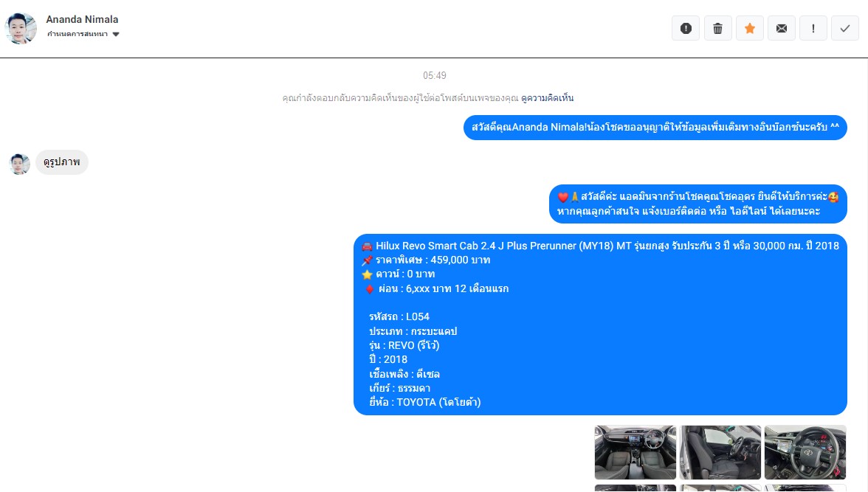
Task: Select greeting message to Ananda Nimala
Action: 655,128
